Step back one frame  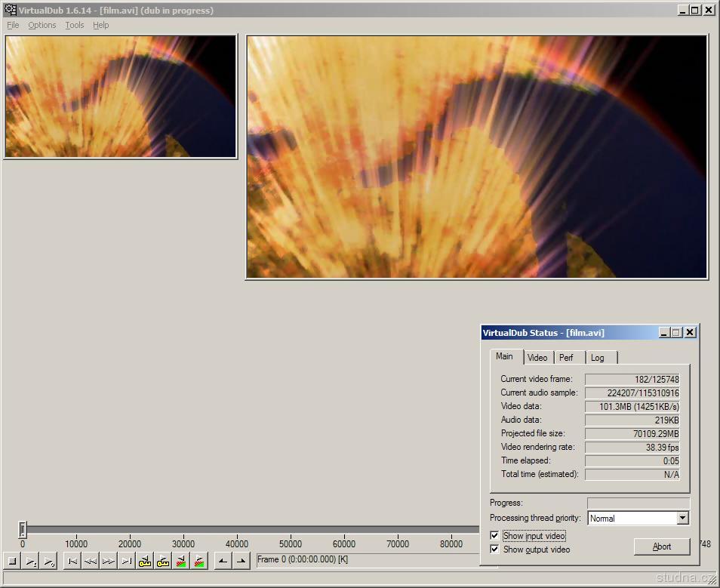click(91, 561)
